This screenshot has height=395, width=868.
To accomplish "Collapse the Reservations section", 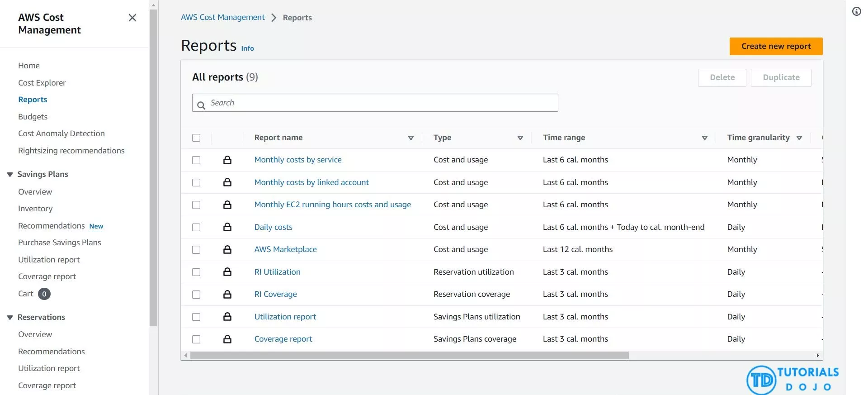I will 10,318.
